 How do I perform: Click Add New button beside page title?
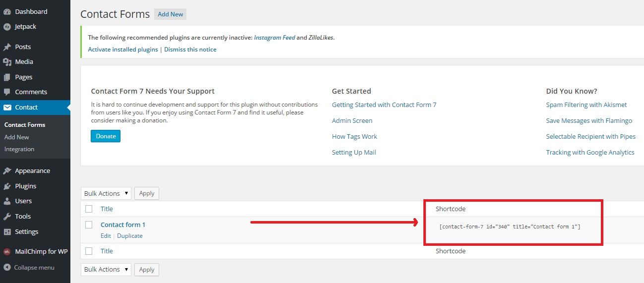coord(170,14)
